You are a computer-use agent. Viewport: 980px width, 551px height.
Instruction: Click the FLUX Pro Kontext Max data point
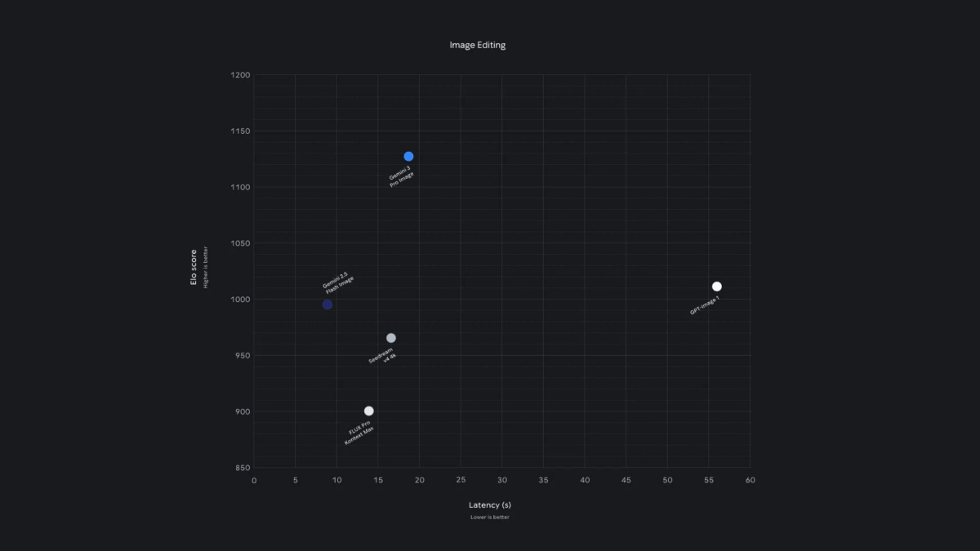pyautogui.click(x=369, y=411)
